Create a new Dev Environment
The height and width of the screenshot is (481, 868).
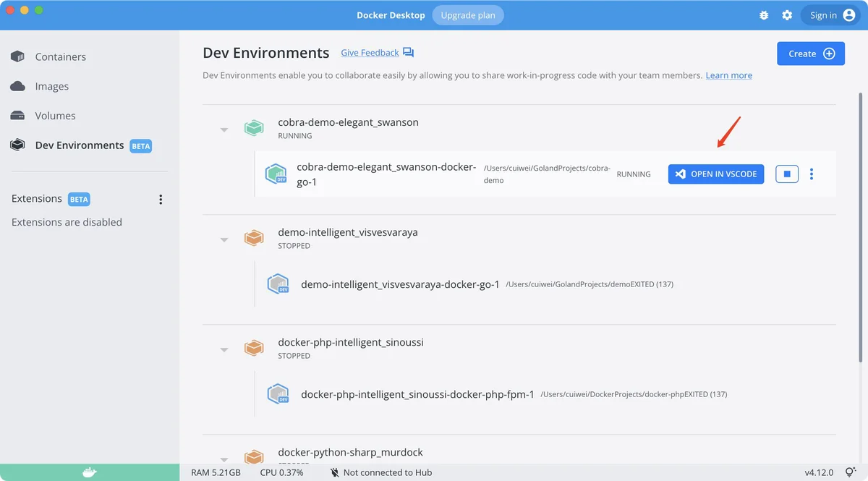point(811,54)
